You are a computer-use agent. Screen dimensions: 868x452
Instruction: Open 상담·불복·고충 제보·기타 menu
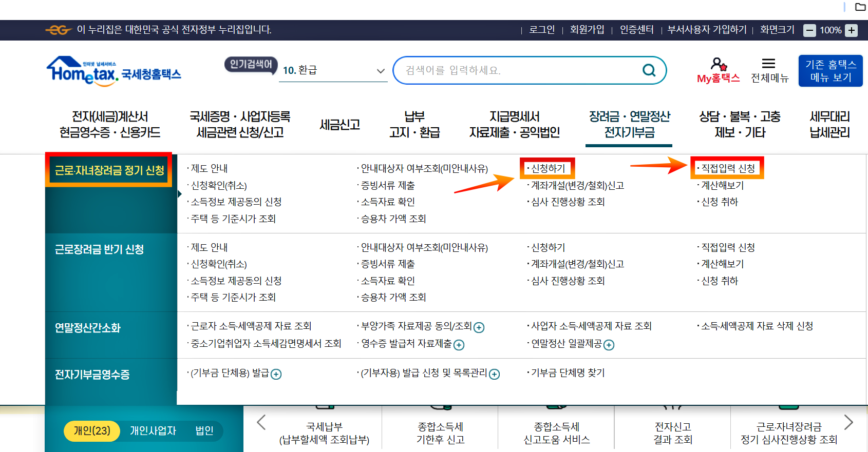tap(740, 125)
